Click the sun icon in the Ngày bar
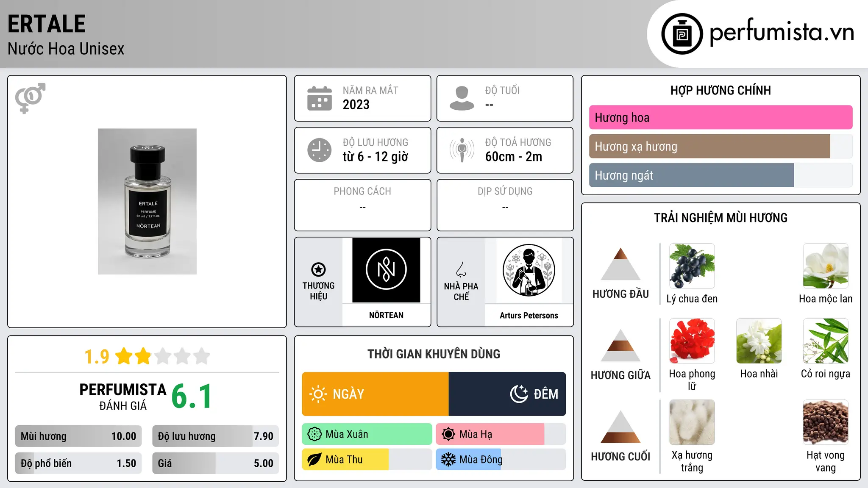Screen dimensions: 868x488 (318, 394)
